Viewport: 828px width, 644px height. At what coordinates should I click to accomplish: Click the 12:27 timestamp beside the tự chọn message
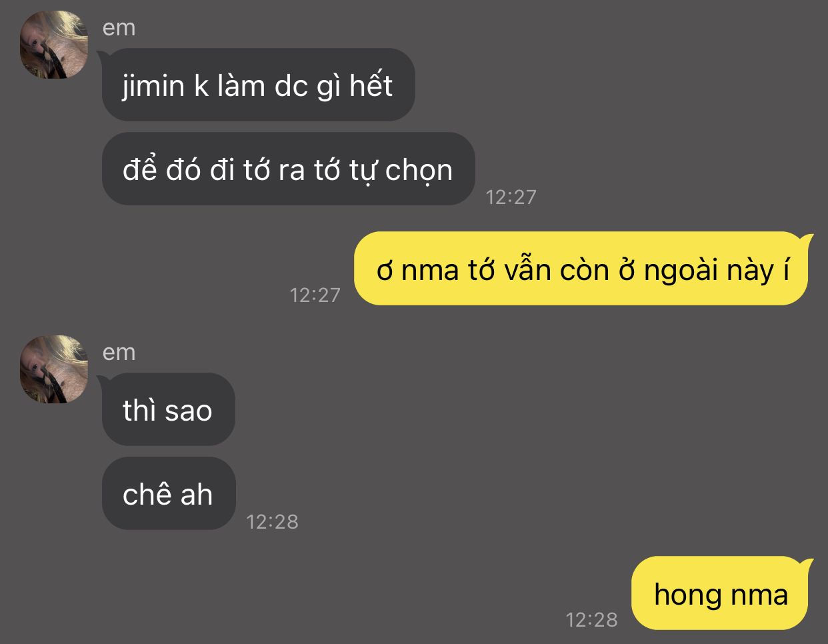pyautogui.click(x=511, y=197)
